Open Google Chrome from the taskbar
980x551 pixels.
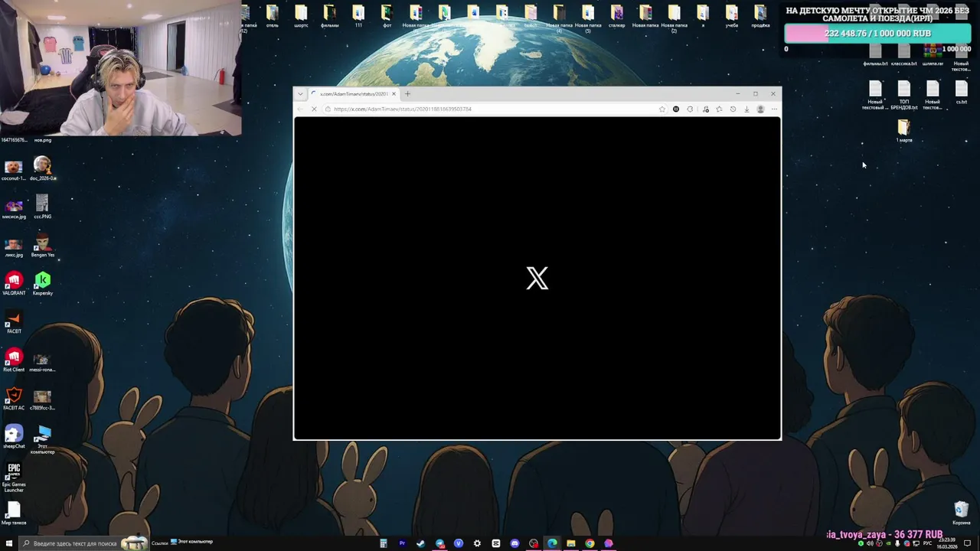[590, 543]
